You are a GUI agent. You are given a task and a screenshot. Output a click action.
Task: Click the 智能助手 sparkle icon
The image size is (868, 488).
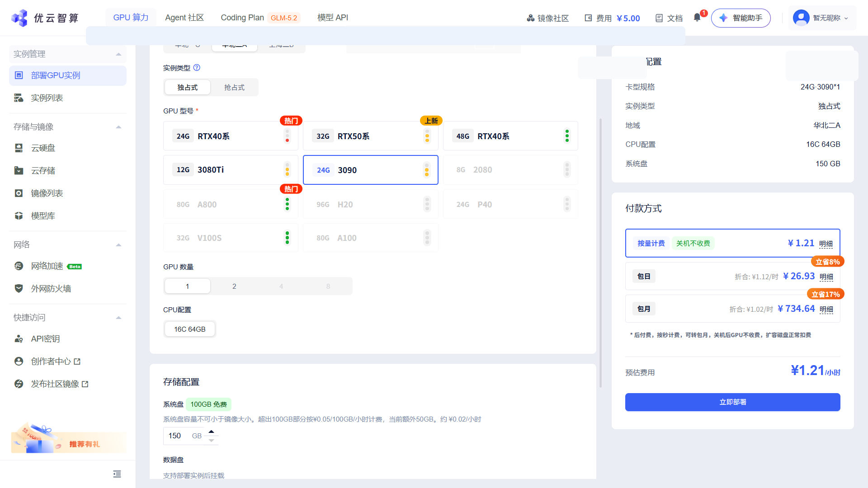(723, 18)
